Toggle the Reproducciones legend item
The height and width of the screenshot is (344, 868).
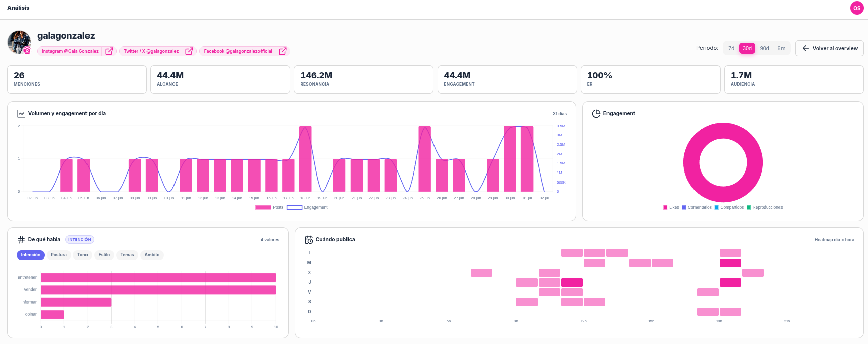765,207
